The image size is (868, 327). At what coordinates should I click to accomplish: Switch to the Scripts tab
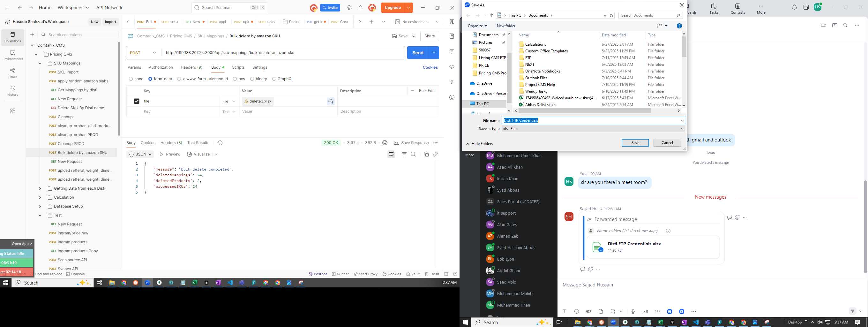tap(238, 67)
